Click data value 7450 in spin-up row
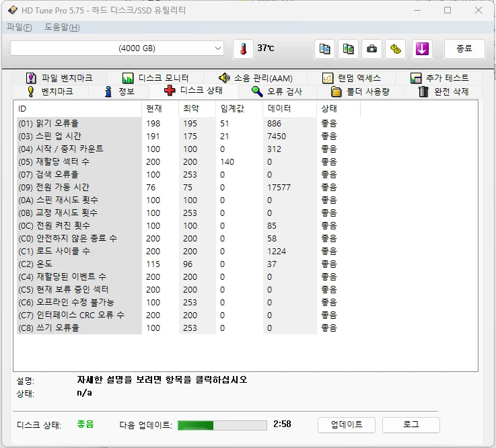Viewport: 496px width, 448px height. tap(277, 137)
